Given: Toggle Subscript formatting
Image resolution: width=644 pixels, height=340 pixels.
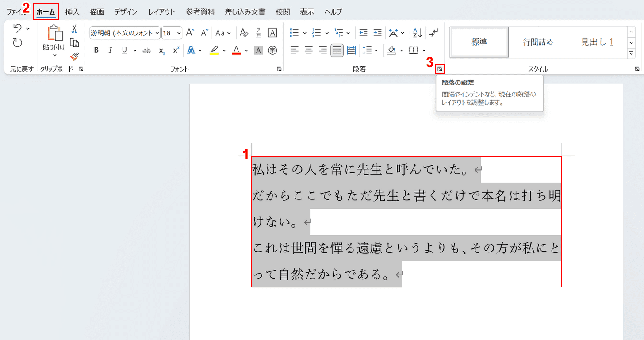Looking at the screenshot, I should (162, 50).
